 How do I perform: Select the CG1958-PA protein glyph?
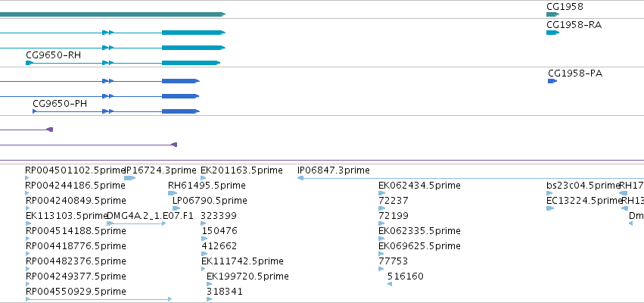[552, 81]
